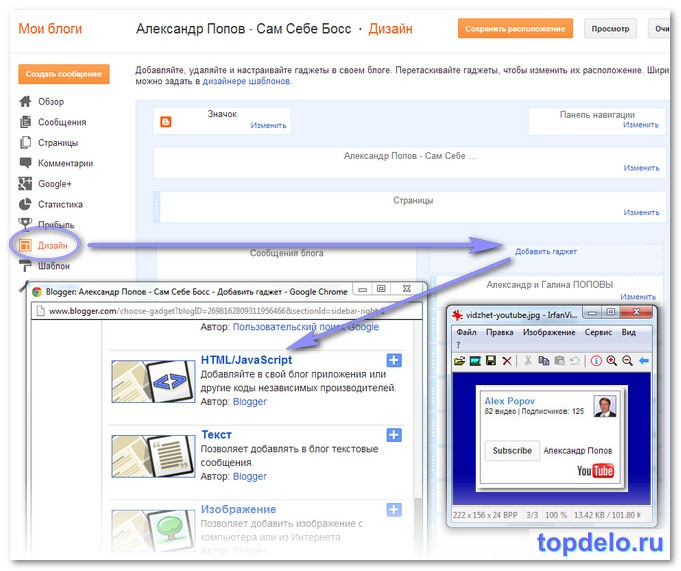Click Изменить for the blog header gadget
Viewport: 681px width, 571px height.
click(641, 168)
